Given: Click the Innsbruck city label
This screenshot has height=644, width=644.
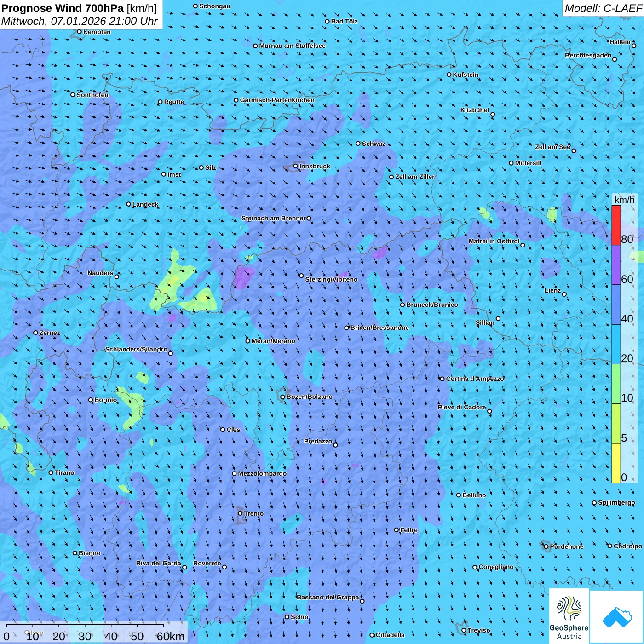Looking at the screenshot, I should click(315, 166).
